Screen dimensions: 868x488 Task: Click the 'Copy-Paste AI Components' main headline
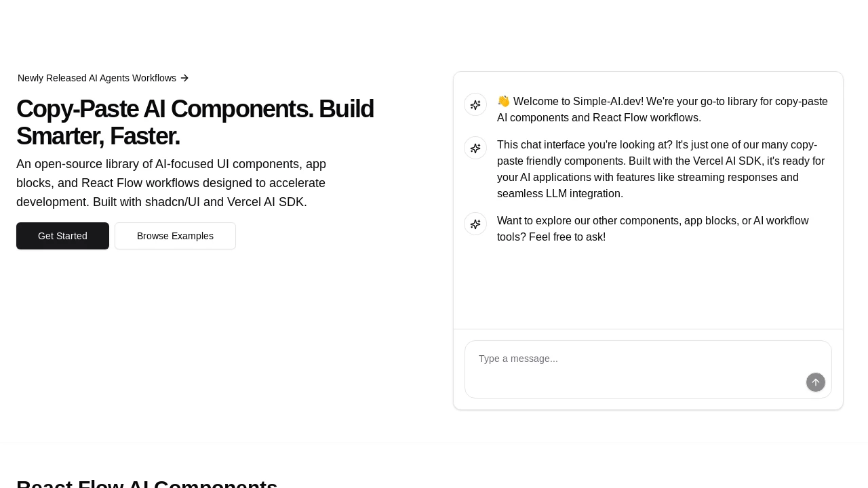[x=195, y=122]
